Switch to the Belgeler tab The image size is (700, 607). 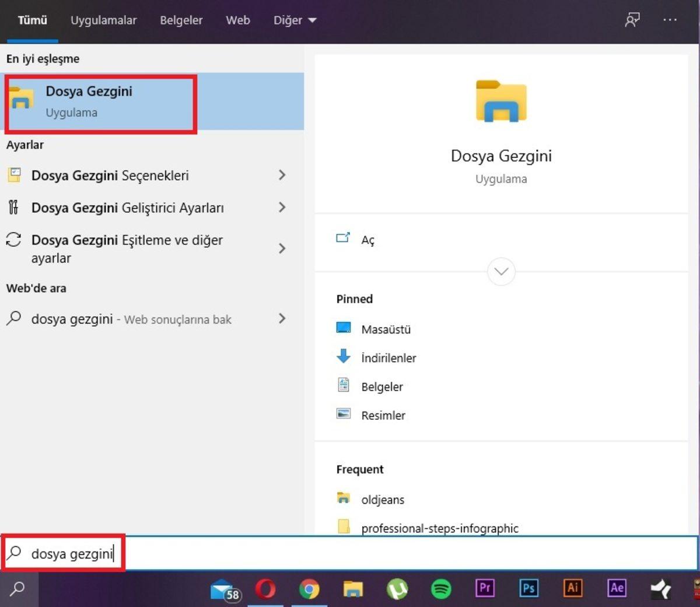click(x=181, y=20)
